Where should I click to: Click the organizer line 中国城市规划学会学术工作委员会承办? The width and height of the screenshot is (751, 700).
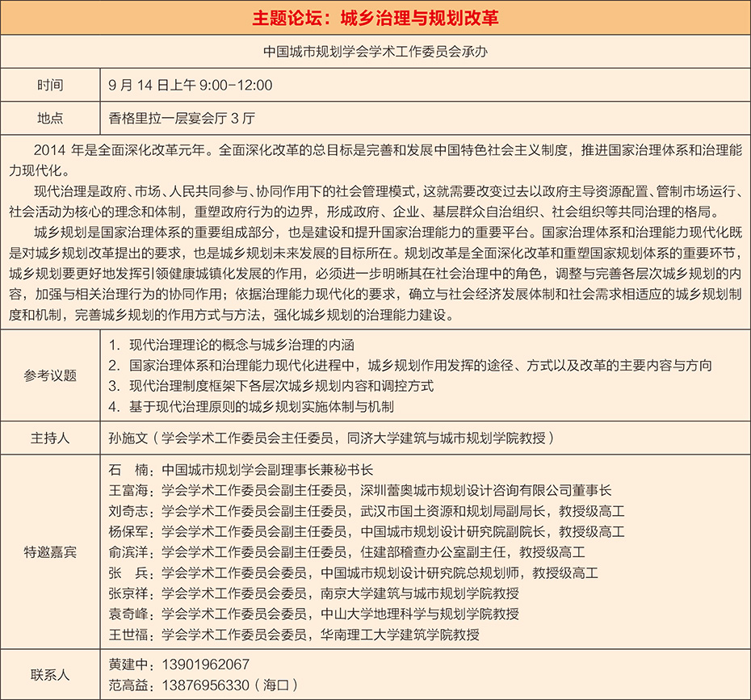click(375, 51)
